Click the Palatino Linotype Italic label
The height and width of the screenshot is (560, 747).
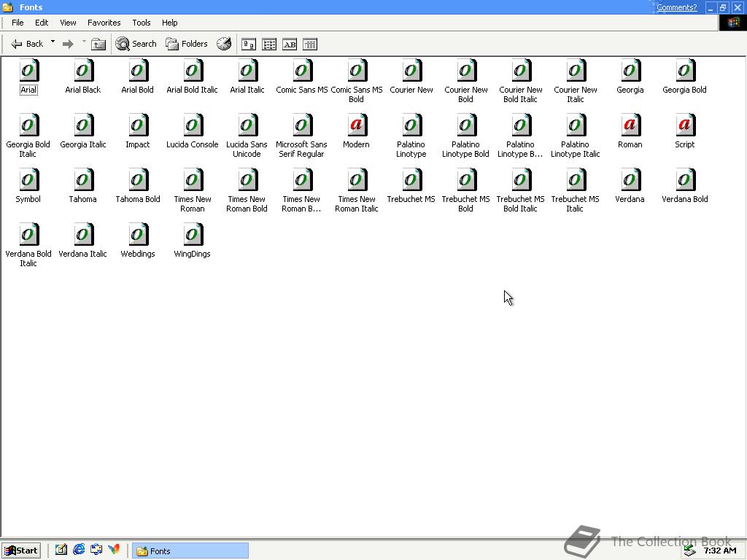coord(575,149)
